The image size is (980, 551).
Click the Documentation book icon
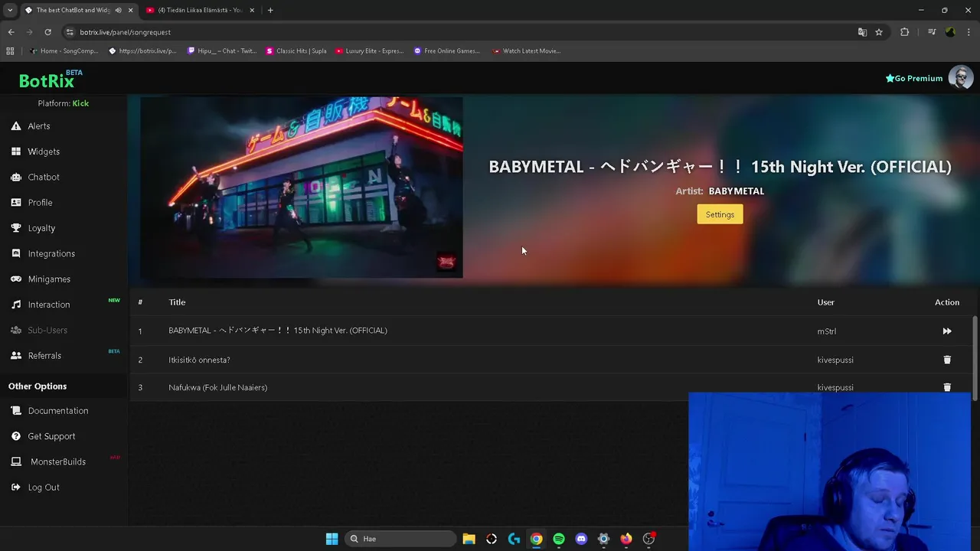point(16,411)
